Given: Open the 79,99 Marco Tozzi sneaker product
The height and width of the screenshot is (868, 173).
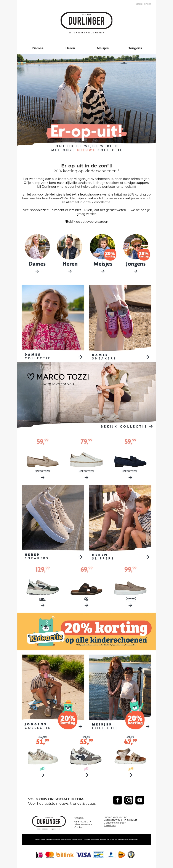Looking at the screenshot, I should [86, 460].
